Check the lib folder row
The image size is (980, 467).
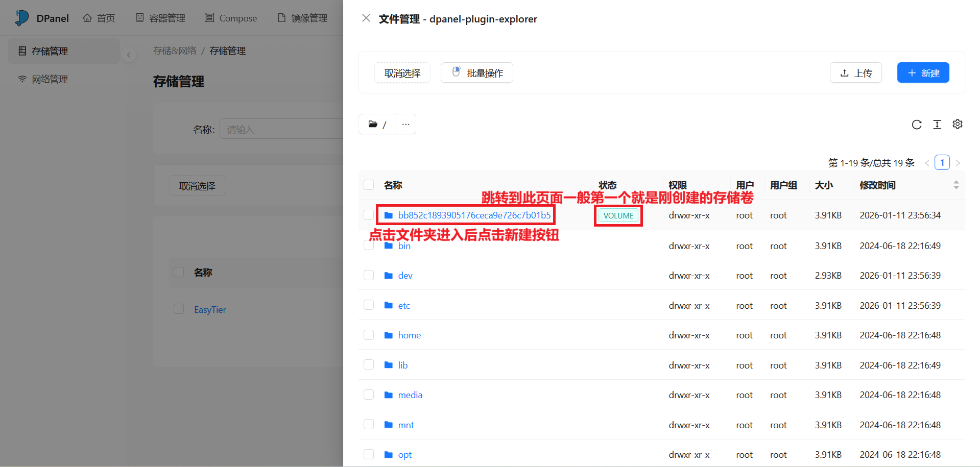(369, 364)
